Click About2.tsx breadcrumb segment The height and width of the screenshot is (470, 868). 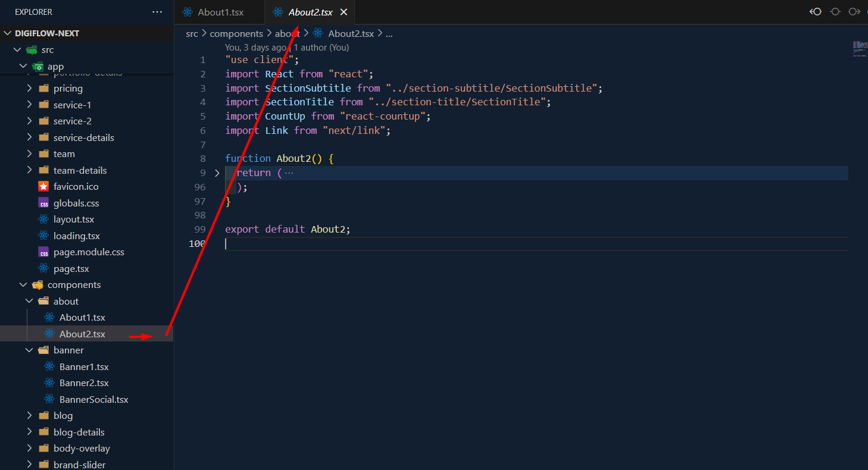coord(351,34)
